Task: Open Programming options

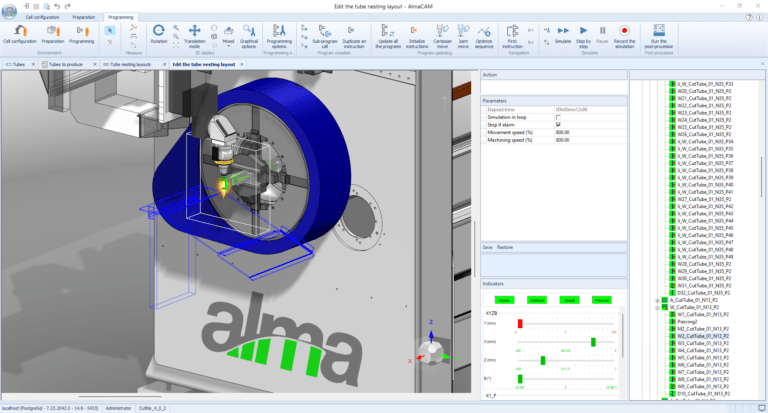Action: [281, 35]
